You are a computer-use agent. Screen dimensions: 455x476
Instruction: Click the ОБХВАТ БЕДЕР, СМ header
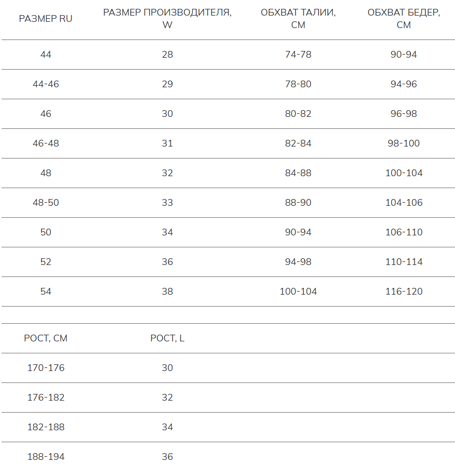click(404, 19)
